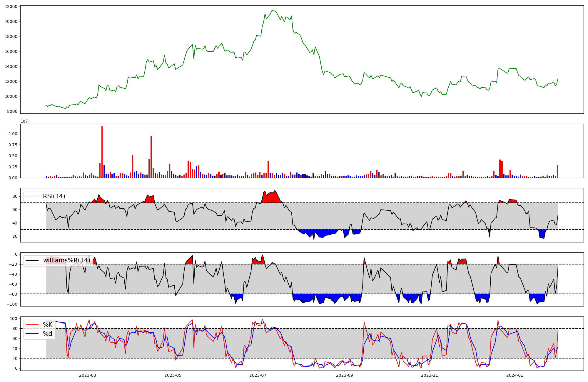
Task: Click the 8000 price axis tick label
Action: [x=12, y=111]
